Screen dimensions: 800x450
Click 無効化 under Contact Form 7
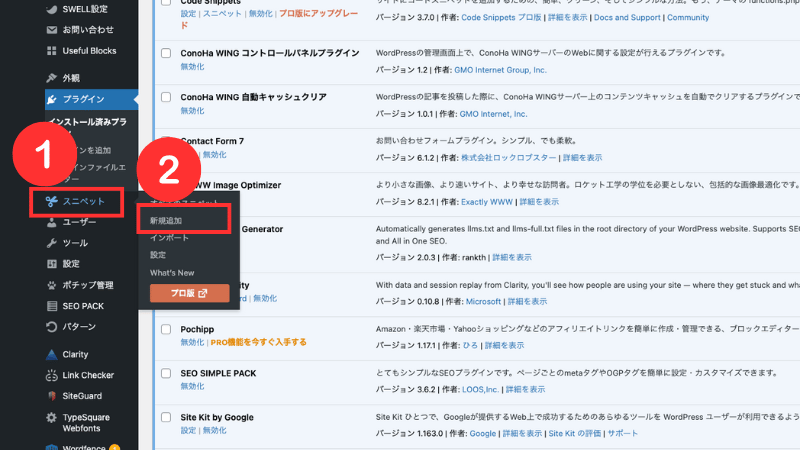tap(215, 155)
